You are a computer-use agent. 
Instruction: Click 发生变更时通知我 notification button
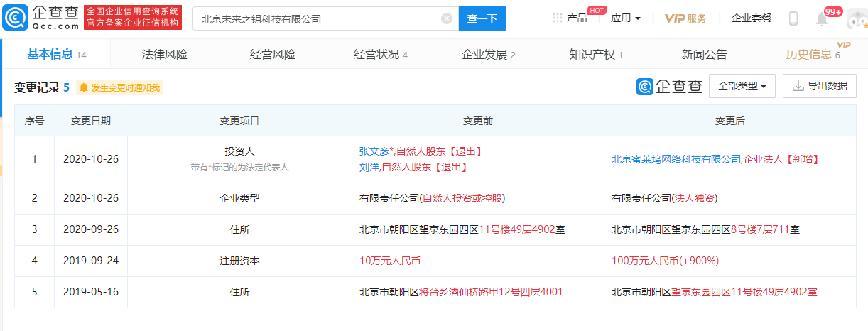tap(120, 87)
